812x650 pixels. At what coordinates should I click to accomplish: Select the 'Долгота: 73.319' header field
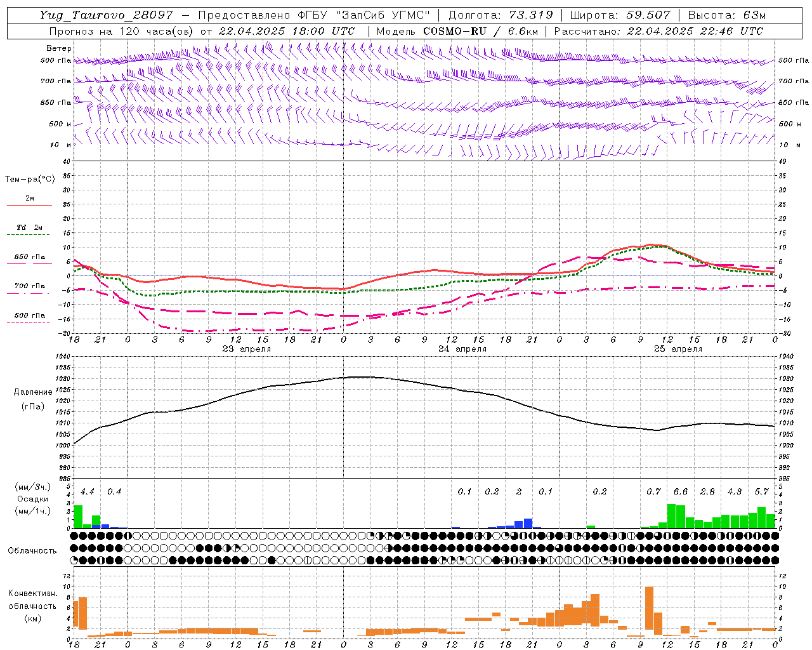point(501,15)
